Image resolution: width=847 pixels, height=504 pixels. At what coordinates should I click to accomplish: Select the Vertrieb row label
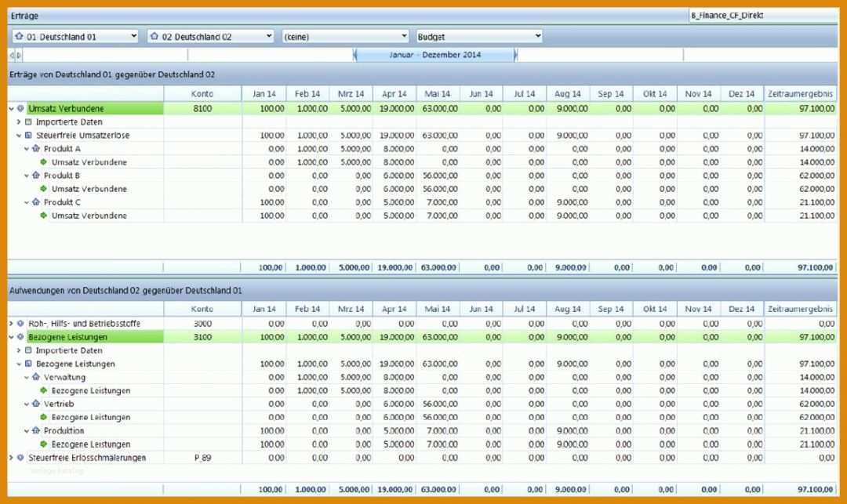tap(59, 404)
